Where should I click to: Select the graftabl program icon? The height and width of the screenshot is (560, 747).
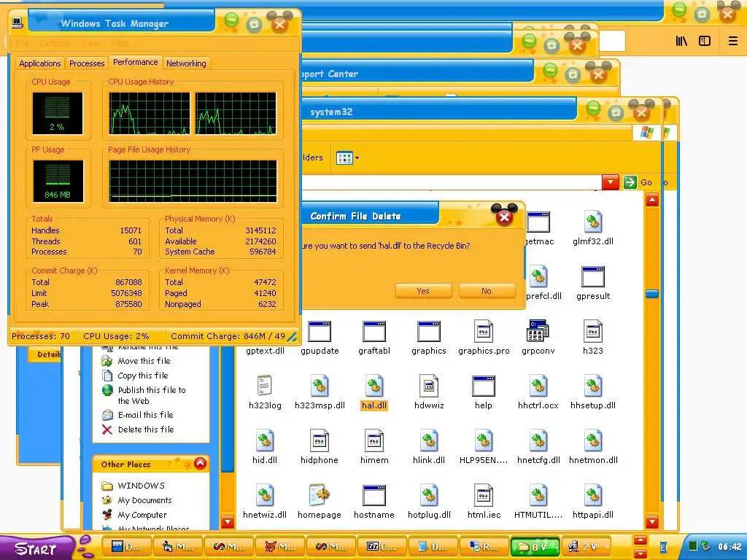point(374,332)
